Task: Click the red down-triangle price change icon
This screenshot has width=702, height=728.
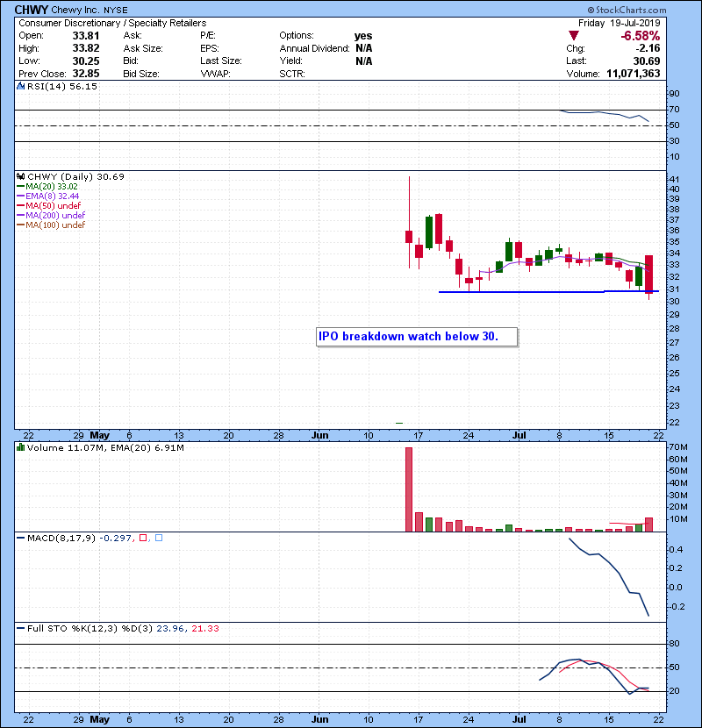Action: click(574, 36)
